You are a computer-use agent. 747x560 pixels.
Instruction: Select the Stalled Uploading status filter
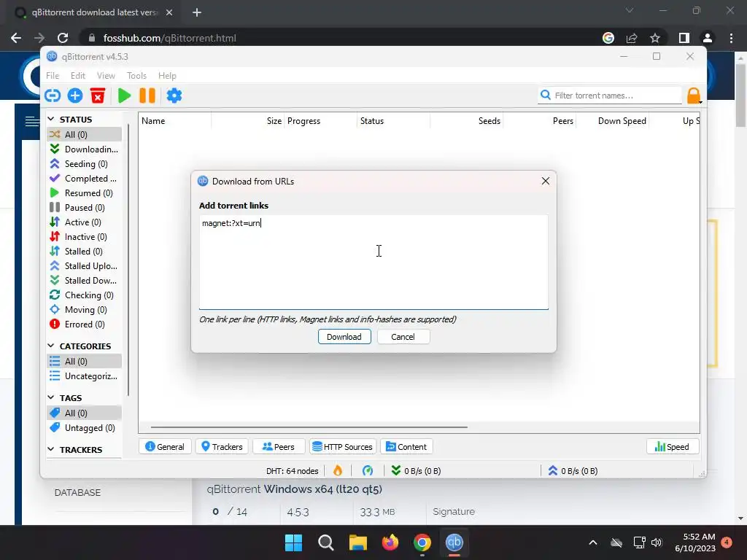click(85, 266)
